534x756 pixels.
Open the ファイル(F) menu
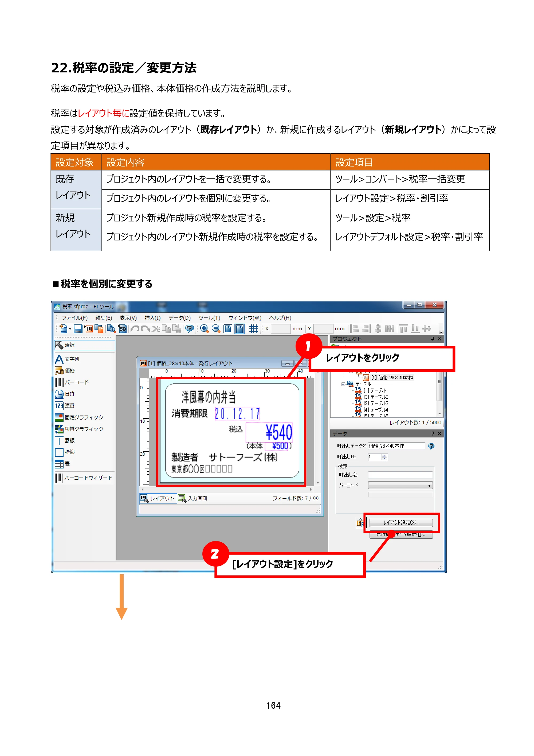pos(74,318)
